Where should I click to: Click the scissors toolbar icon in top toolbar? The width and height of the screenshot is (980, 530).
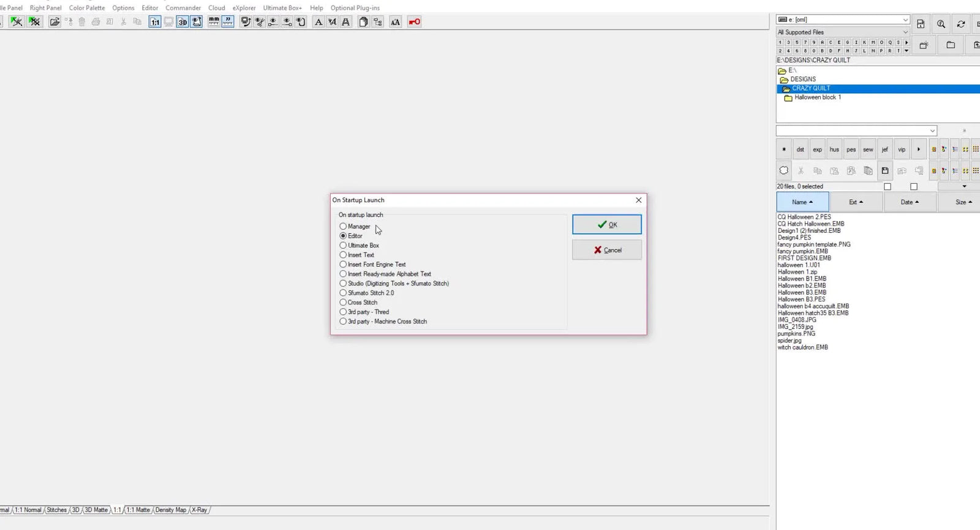point(123,22)
